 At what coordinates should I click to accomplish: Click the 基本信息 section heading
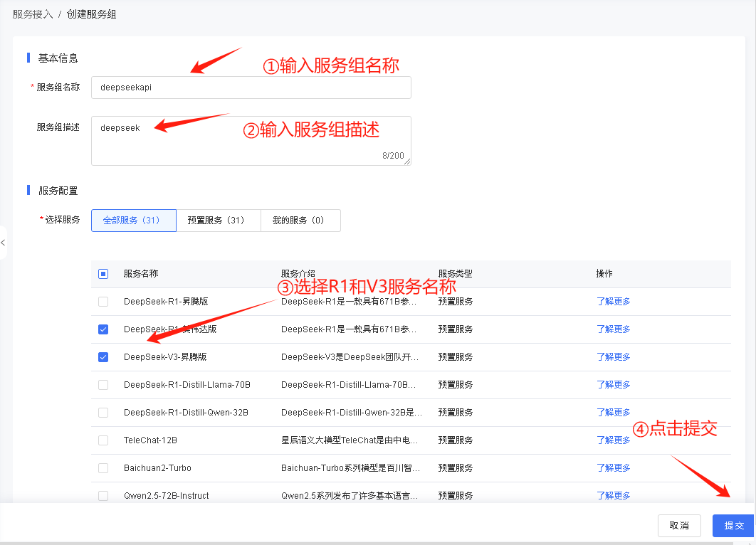58,58
